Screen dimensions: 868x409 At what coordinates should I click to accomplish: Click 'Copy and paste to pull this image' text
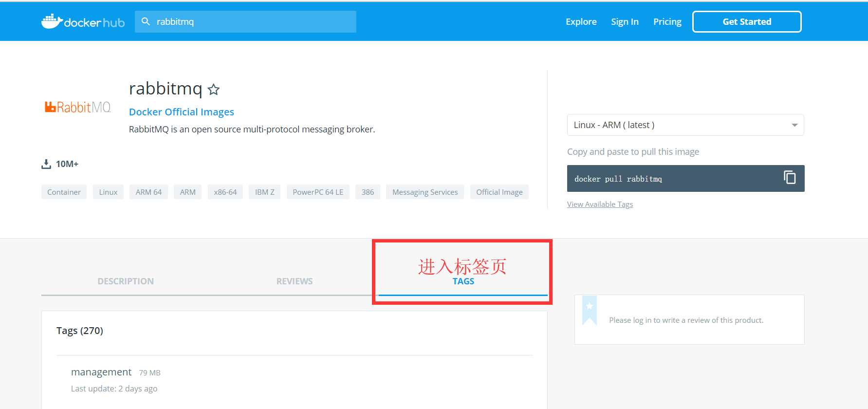point(633,152)
